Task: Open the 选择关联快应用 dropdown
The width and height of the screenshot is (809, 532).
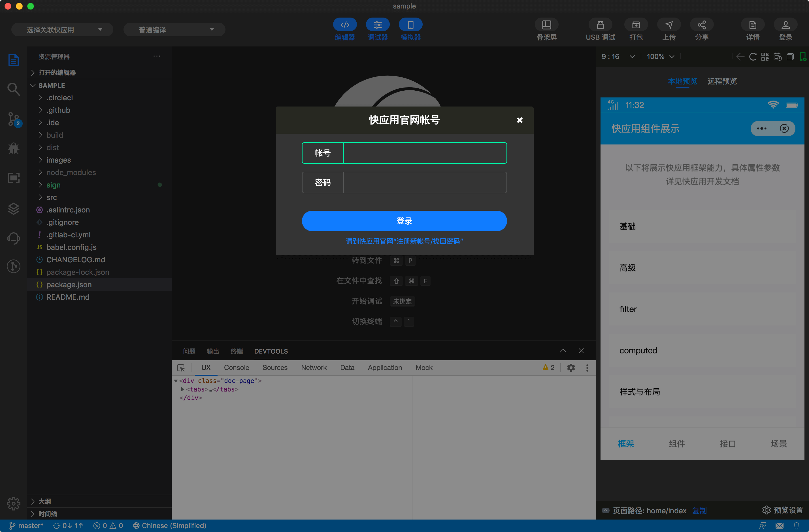Action: click(62, 29)
